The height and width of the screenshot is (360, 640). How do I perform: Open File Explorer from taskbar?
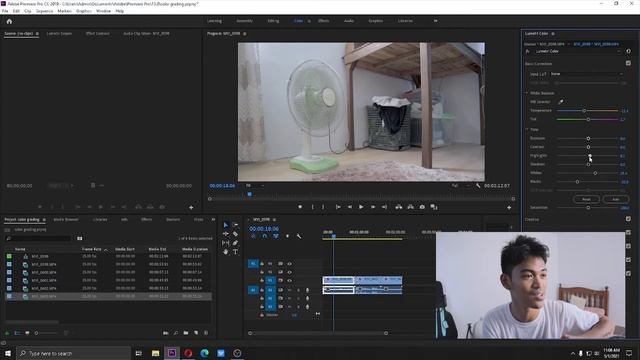(156, 353)
